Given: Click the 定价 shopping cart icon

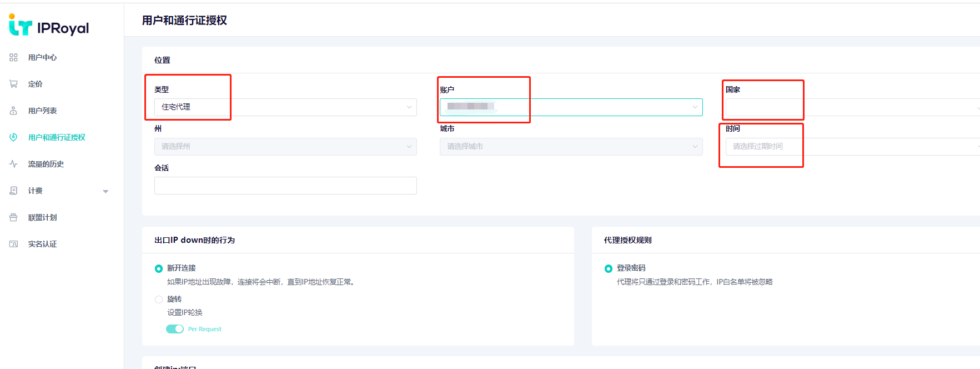Looking at the screenshot, I should tap(13, 84).
